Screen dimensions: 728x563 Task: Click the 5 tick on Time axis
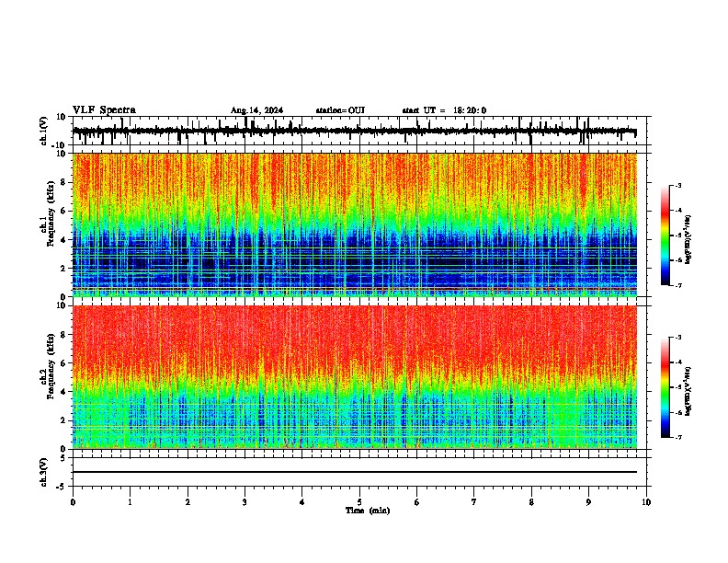pos(359,502)
